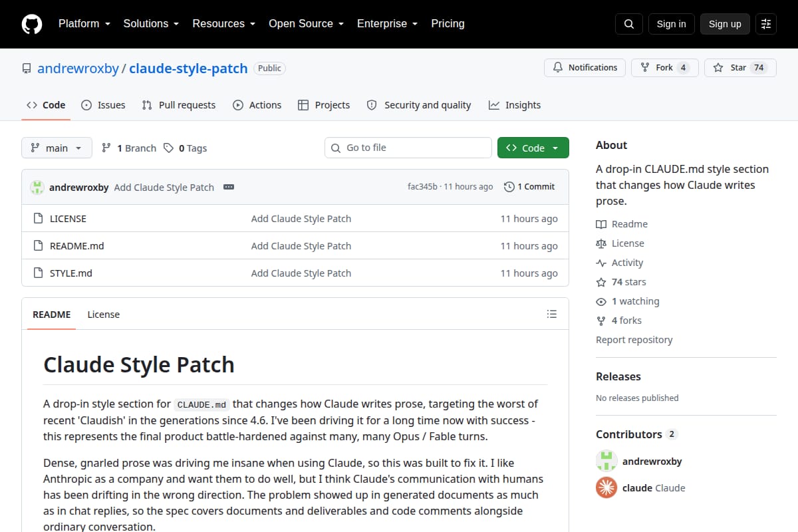Expand commit message ellipsis icon

(x=229, y=188)
